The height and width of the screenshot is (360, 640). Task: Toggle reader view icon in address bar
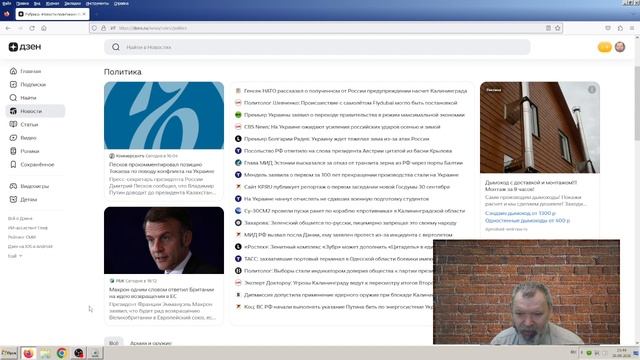coord(548,28)
